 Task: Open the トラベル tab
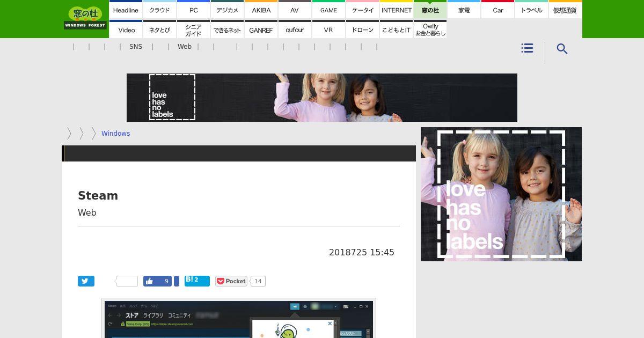[531, 10]
